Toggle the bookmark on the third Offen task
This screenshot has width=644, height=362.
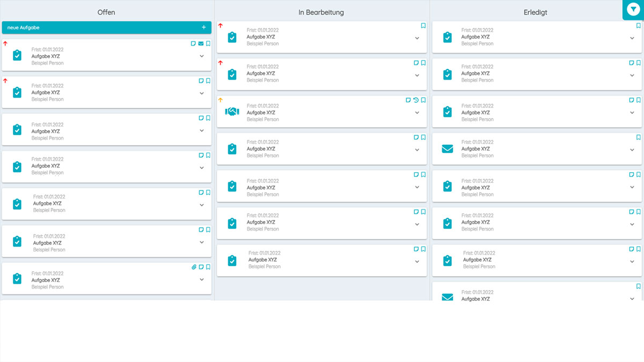(208, 118)
